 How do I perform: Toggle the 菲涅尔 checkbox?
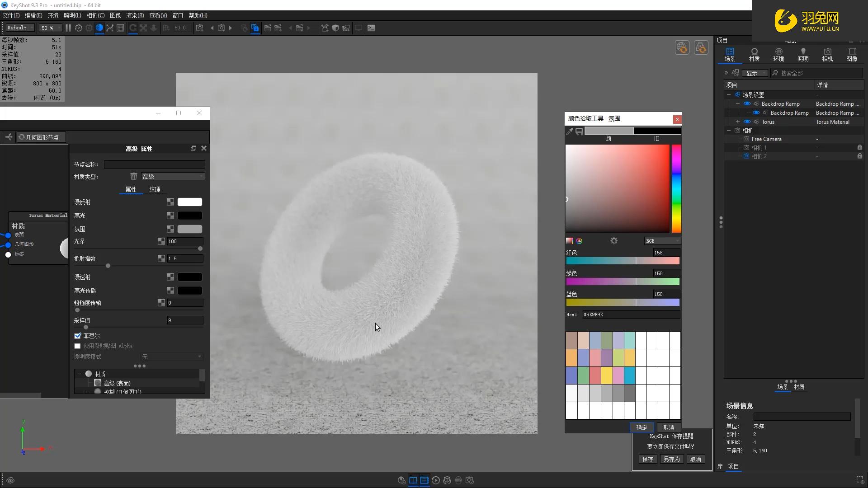coord(78,336)
